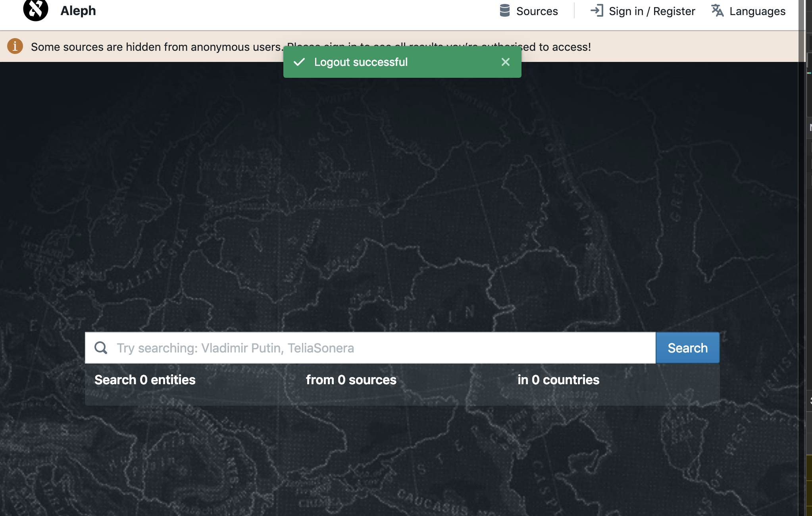The height and width of the screenshot is (516, 812).
Task: Open the Languages dropdown menu
Action: 757,11
